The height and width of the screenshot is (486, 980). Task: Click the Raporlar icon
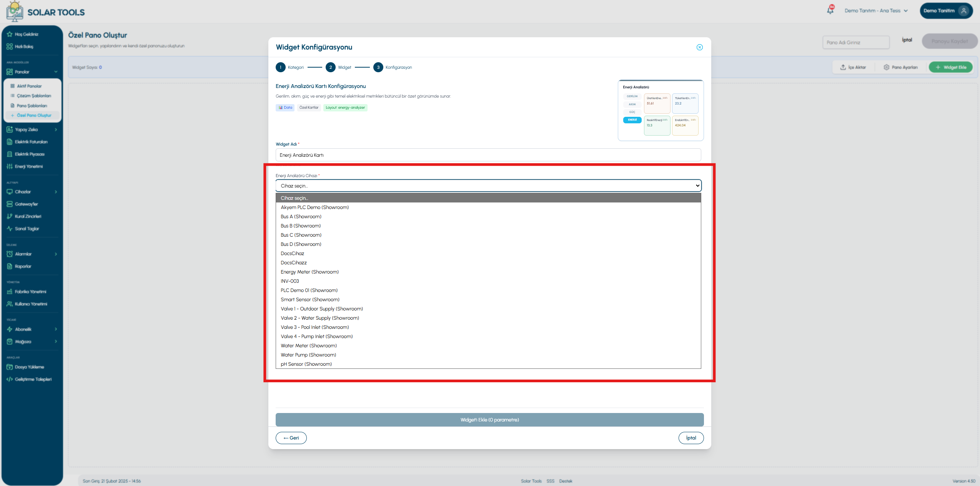[10, 266]
